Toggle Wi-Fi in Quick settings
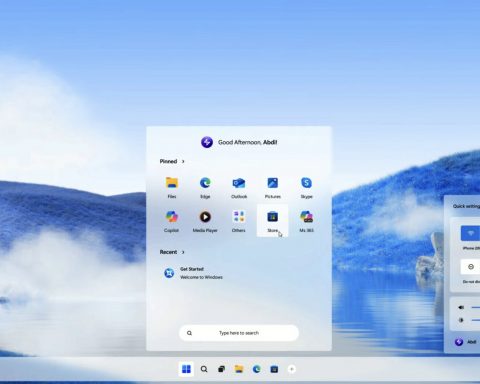The image size is (480, 384). pyautogui.click(x=470, y=233)
